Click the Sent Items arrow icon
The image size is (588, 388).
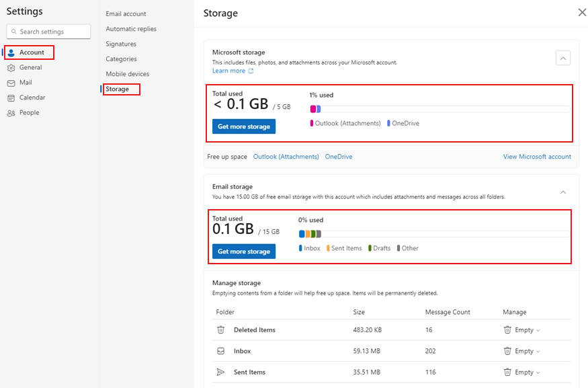pos(221,372)
